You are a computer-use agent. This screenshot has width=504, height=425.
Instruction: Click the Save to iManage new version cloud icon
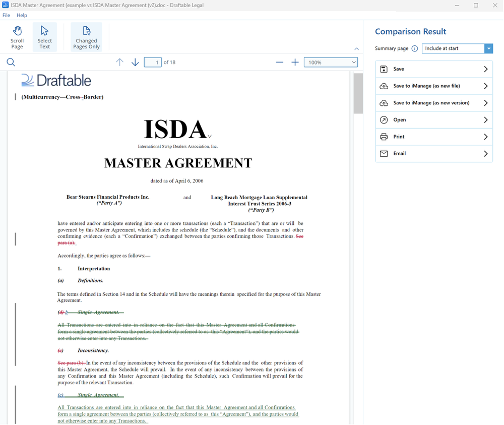(x=384, y=103)
